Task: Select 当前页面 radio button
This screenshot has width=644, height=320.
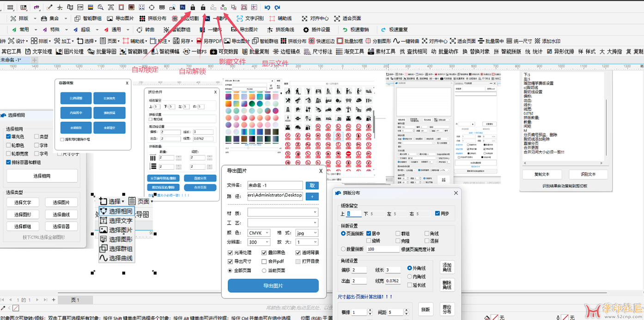Action: click(x=264, y=270)
